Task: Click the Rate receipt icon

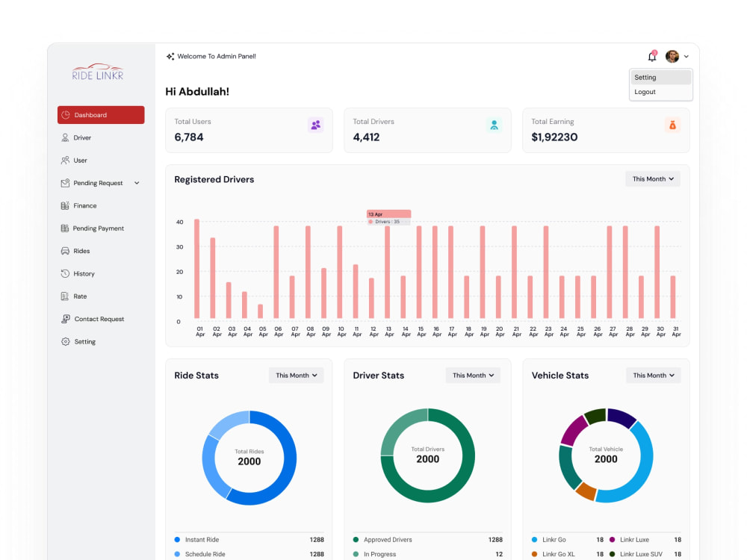Action: (x=65, y=296)
